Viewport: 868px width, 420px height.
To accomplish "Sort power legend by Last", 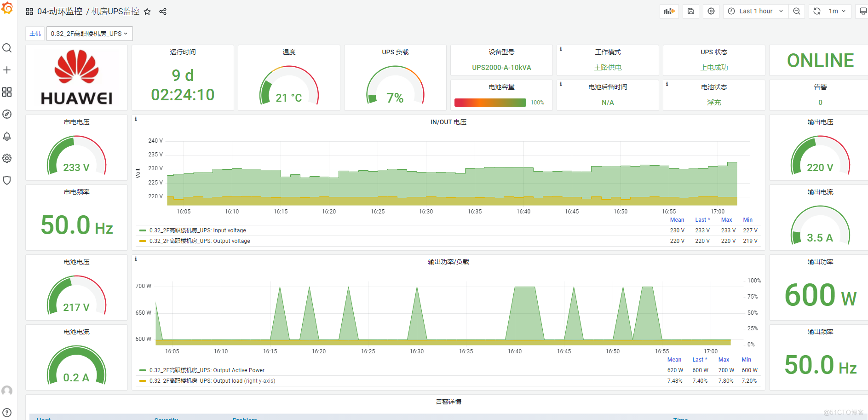I will tap(700, 360).
